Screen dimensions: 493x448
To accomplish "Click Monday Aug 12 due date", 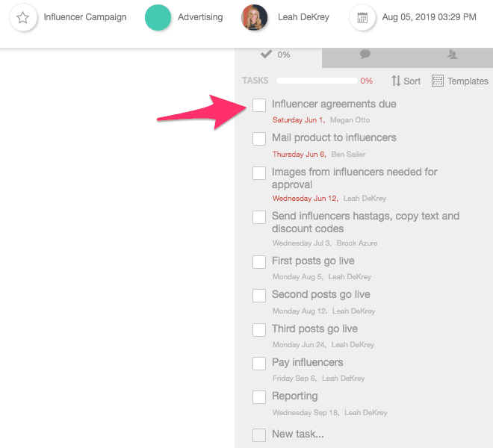I will tap(300, 311).
